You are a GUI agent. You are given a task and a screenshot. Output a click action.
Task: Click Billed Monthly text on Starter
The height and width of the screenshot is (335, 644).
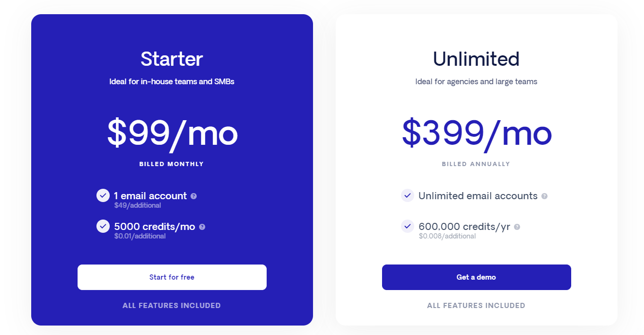click(x=172, y=164)
